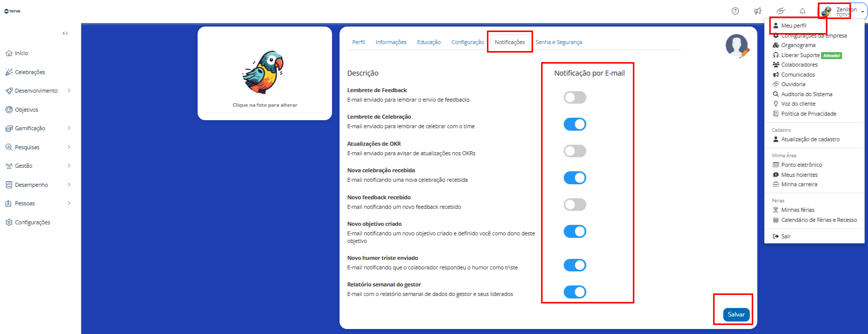Open the megaphone announcements icon
This screenshot has height=334, width=868.
[758, 11]
